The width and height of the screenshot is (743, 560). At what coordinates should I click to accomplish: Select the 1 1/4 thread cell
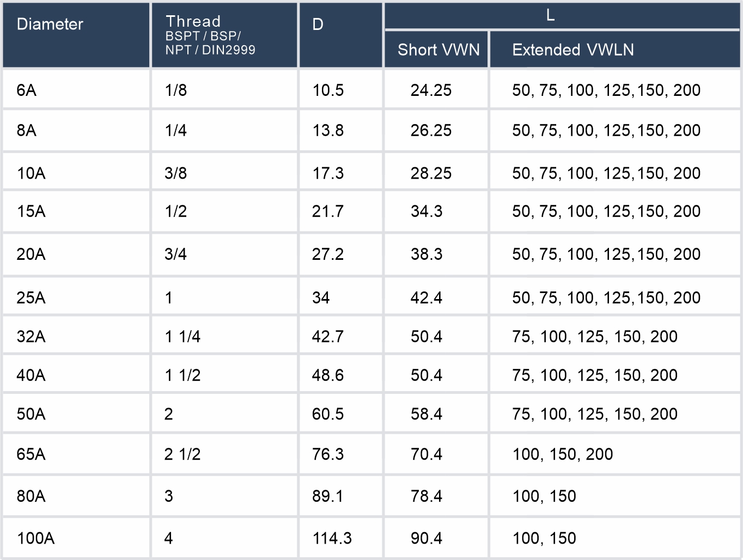[x=182, y=337]
